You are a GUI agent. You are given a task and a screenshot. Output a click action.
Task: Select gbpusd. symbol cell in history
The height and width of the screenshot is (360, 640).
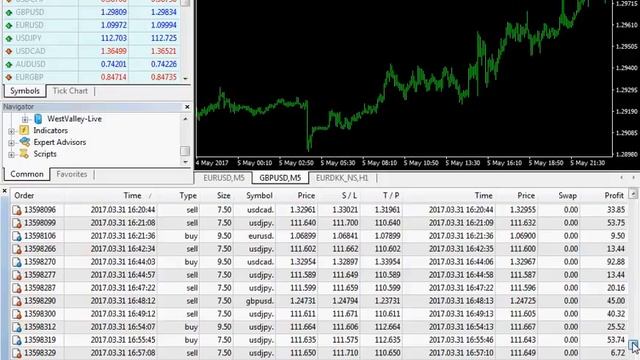tap(260, 301)
